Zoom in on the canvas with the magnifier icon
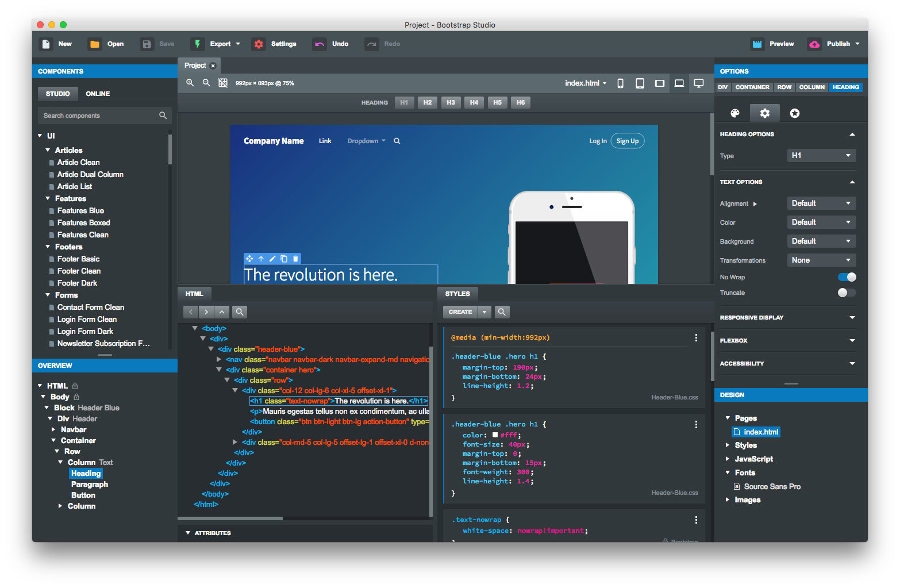Viewport: 900px width, 588px height. pos(190,83)
